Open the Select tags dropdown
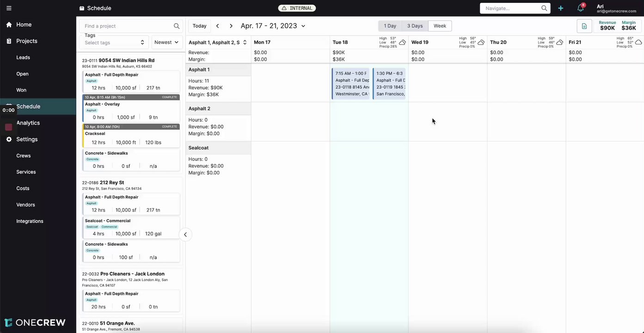Image resolution: width=644 pixels, height=333 pixels. click(x=115, y=42)
